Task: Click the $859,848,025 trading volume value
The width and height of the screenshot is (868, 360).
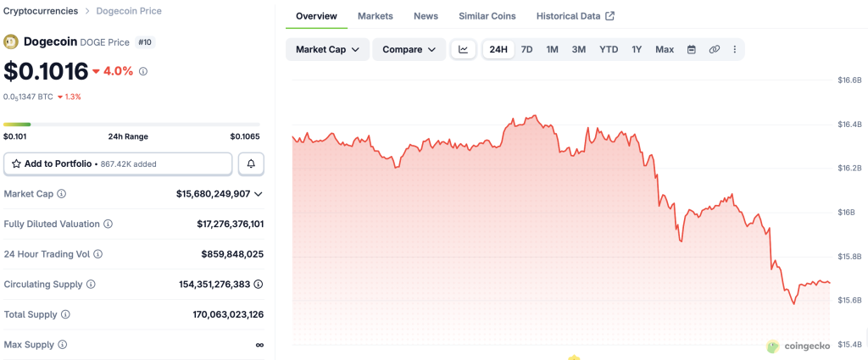Action: pos(232,254)
